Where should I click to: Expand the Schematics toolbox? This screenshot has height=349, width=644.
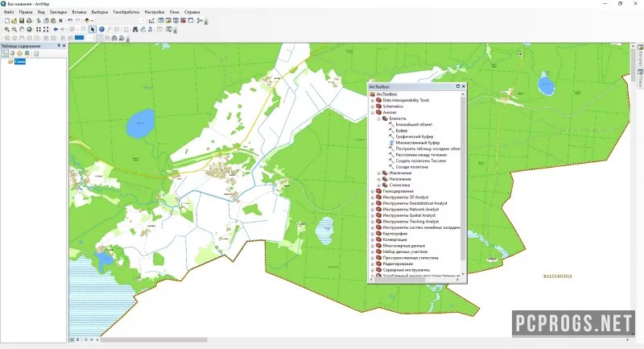pos(373,106)
